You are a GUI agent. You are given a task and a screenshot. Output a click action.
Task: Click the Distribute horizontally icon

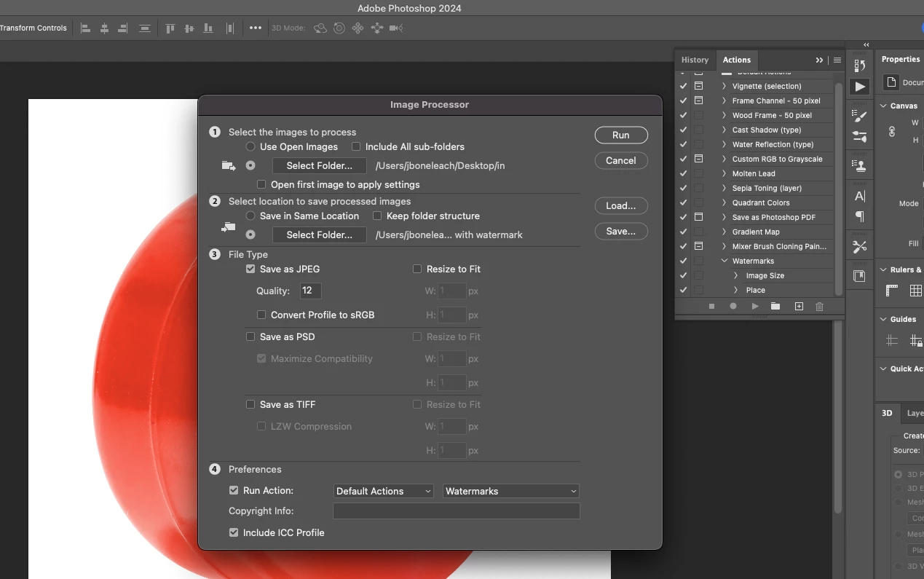[230, 28]
